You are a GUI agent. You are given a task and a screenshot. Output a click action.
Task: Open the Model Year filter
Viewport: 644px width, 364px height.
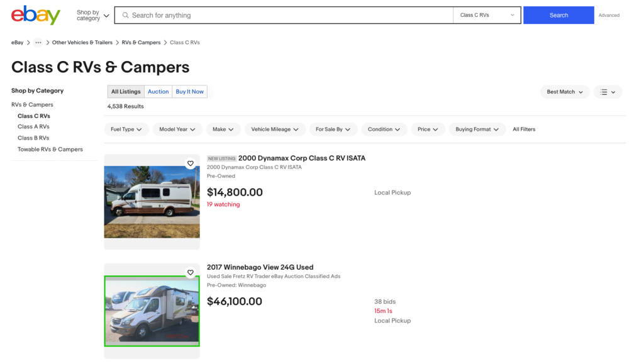(177, 130)
